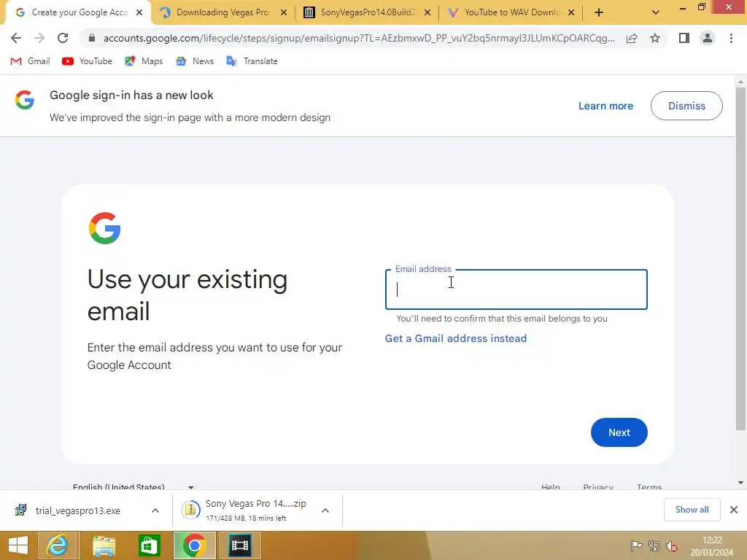This screenshot has height=560, width=747.
Task: Expand options for Sony Vegas Pro zip download
Action: (x=325, y=510)
